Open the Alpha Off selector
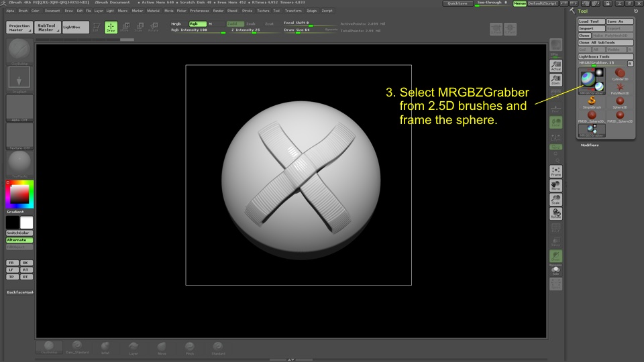 coord(19,107)
